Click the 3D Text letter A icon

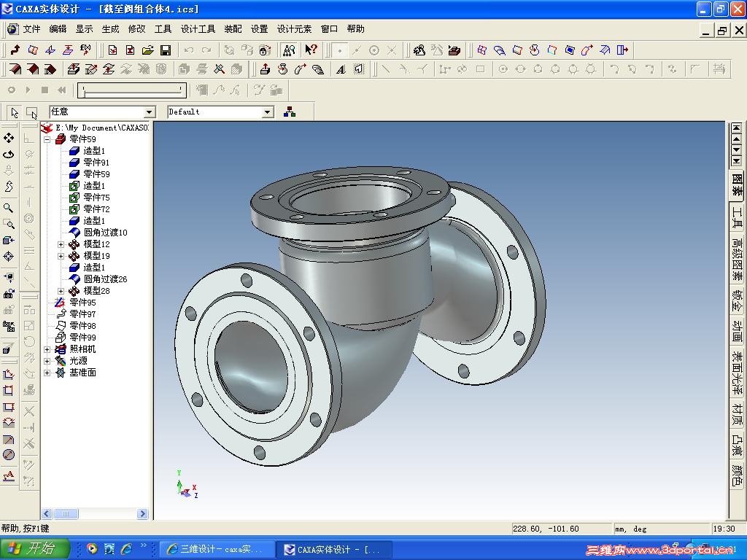(341, 69)
